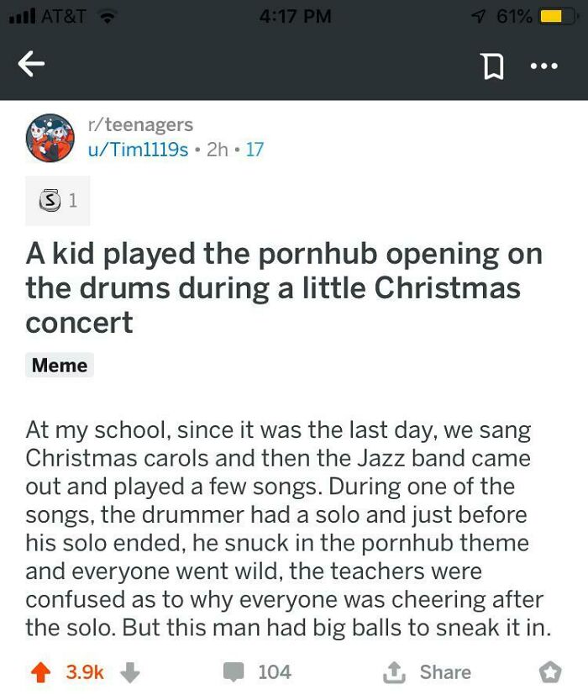Select the Meme flair tag
This screenshot has height=700, width=588.
[x=58, y=366]
